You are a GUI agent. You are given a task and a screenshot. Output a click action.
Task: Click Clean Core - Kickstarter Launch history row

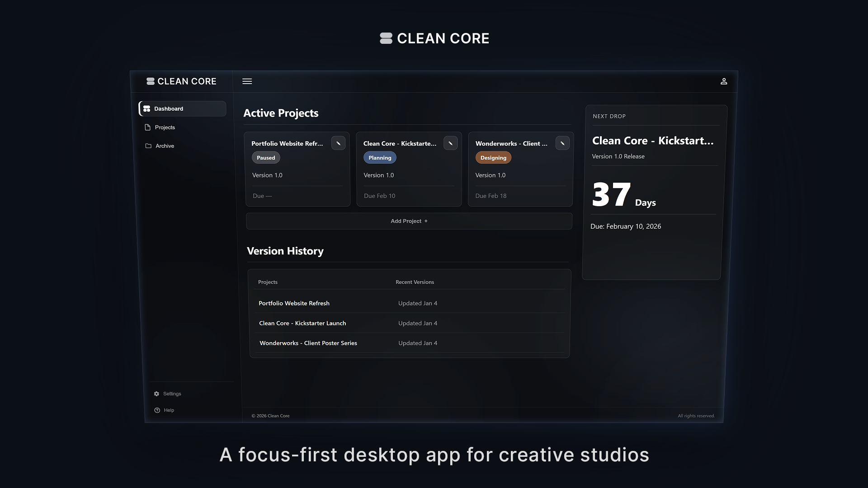[302, 323]
